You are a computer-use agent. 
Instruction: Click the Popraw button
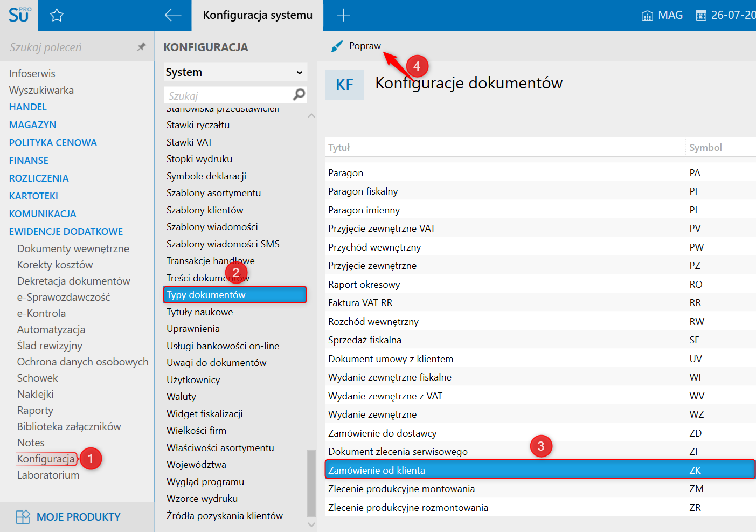tap(356, 46)
